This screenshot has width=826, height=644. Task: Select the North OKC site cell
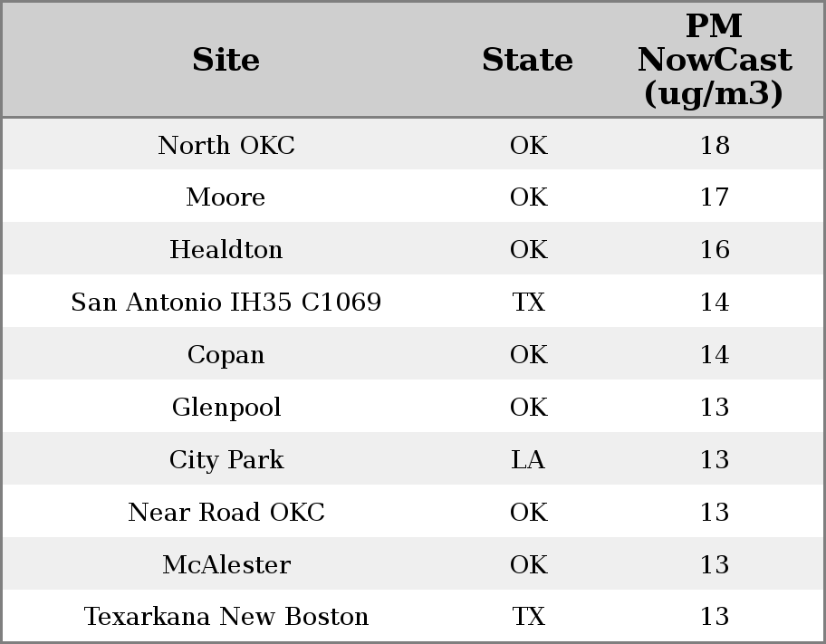(226, 145)
